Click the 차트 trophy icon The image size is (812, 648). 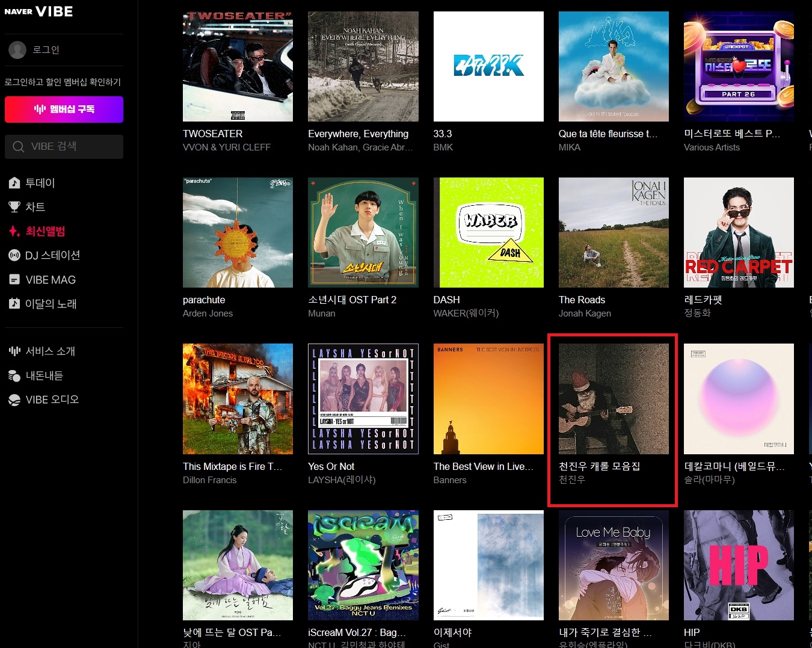14,207
